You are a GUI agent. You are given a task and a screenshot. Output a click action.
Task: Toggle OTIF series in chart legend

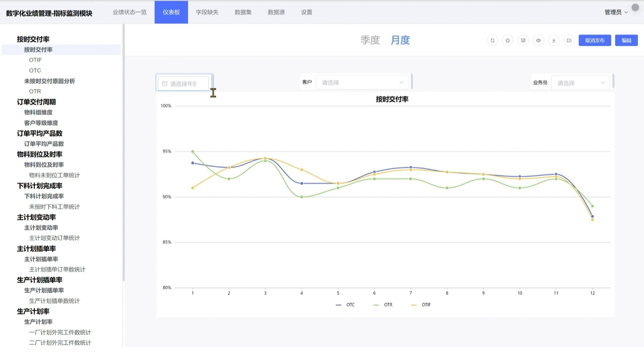pos(421,305)
